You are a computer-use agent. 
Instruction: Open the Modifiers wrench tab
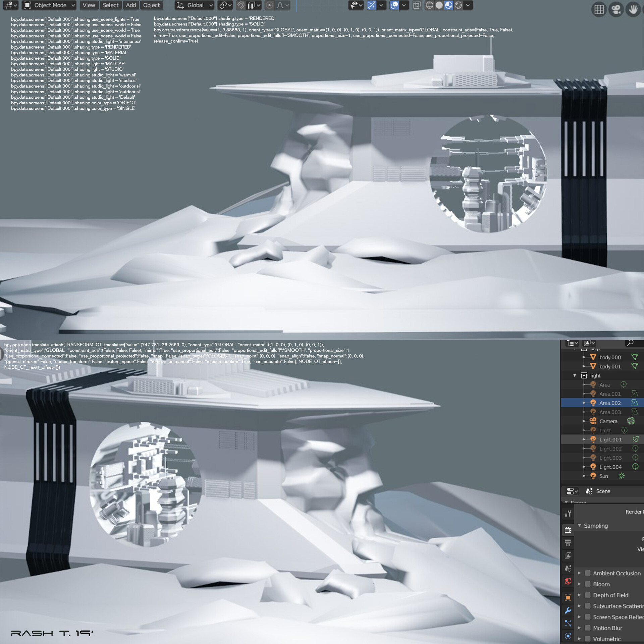click(x=568, y=610)
